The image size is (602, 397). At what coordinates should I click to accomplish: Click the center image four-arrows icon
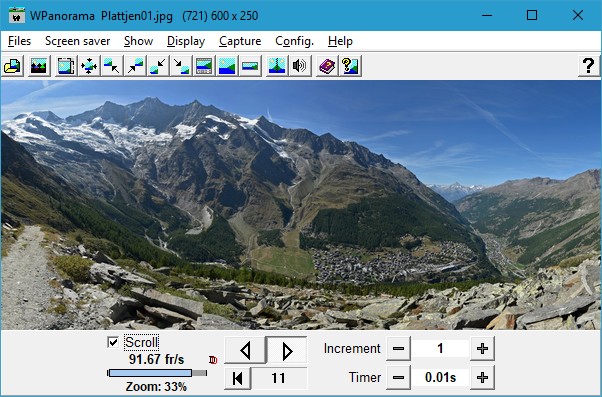tap(89, 66)
